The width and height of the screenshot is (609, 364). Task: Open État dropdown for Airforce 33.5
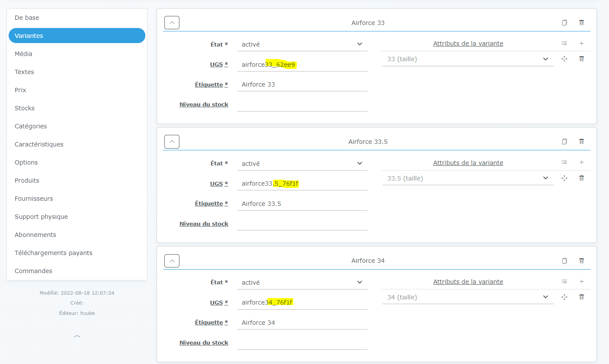(x=302, y=164)
